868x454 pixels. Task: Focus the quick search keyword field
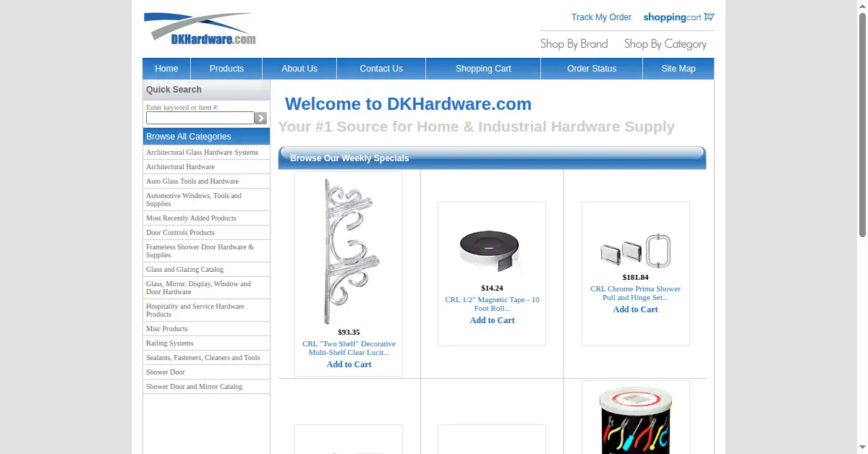click(200, 118)
